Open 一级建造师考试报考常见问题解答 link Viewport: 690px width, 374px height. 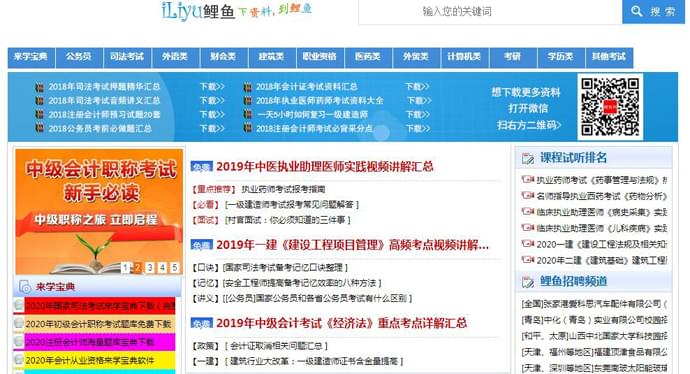tap(291, 205)
